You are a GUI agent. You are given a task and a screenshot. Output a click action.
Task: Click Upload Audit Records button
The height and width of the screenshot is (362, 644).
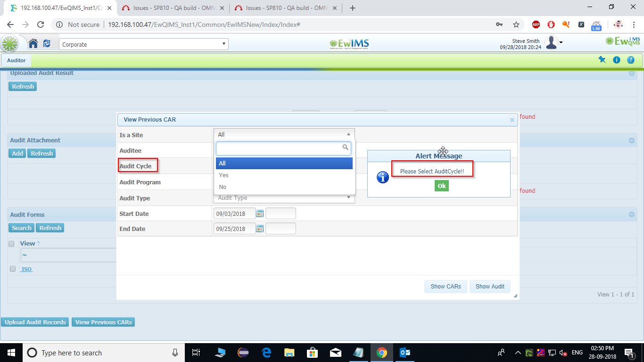(x=35, y=322)
